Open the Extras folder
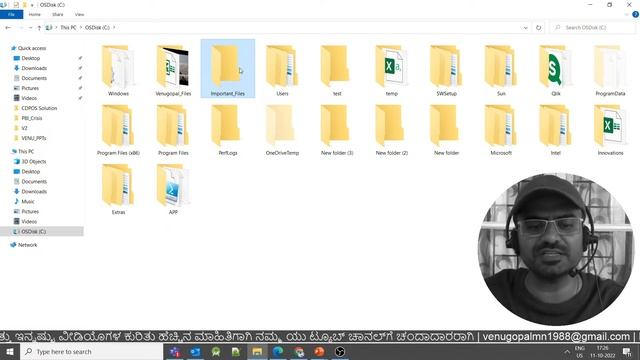Screen dimensions: 640x360 [x=118, y=188]
